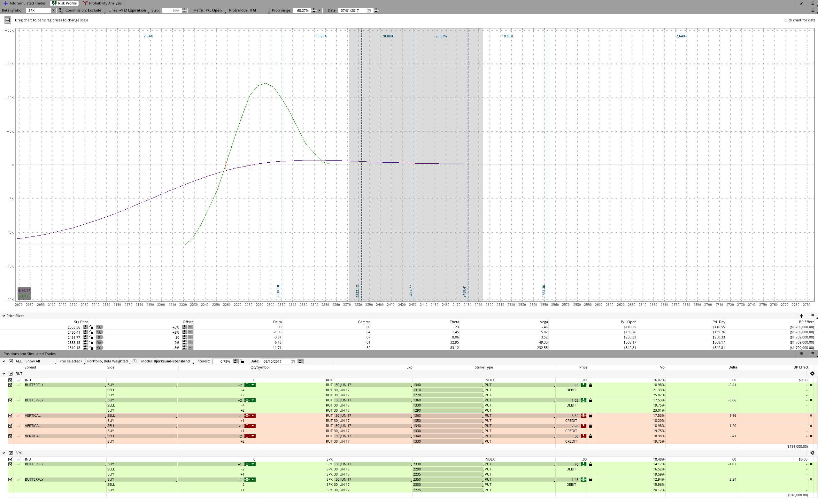Toggle checkbox for SPX 2330 butterfly
Image resolution: width=818 pixels, height=504 pixels.
click(x=10, y=464)
